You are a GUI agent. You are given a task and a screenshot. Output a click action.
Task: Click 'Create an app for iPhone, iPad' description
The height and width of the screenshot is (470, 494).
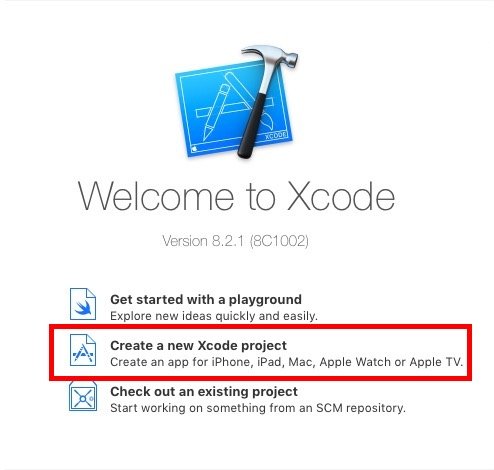click(x=287, y=362)
